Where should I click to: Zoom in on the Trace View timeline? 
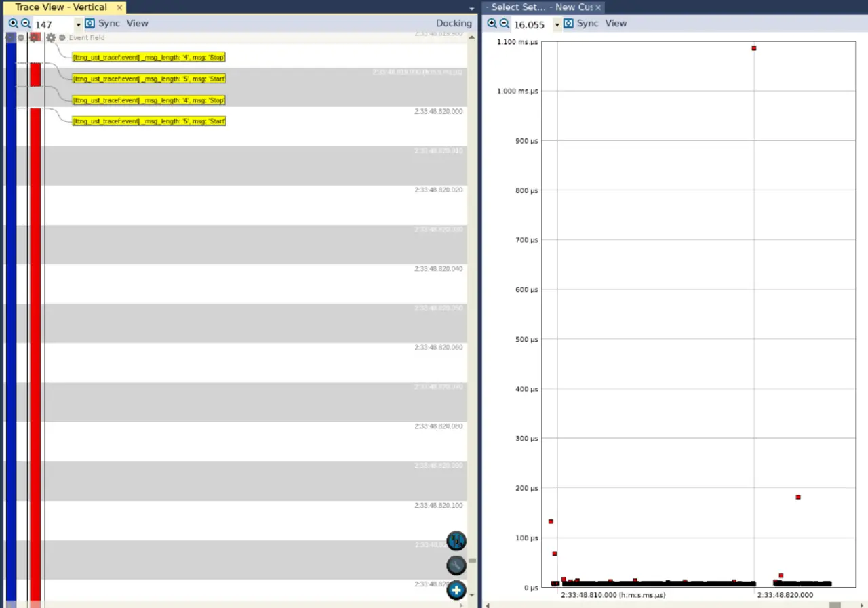[13, 24]
